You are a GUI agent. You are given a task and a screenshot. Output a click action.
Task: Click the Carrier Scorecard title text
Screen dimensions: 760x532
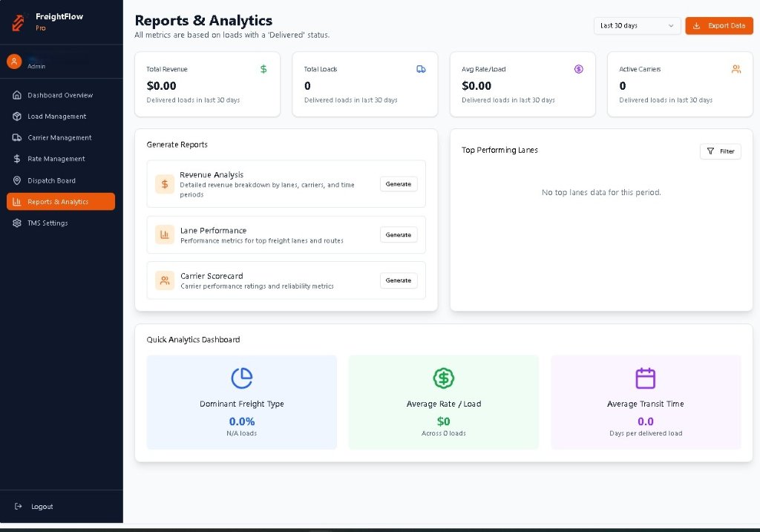coord(212,276)
